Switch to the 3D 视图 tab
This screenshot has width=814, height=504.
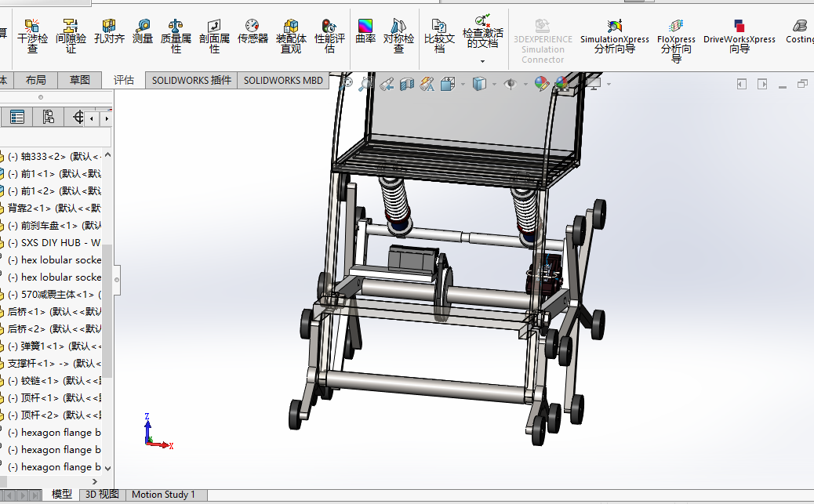(102, 494)
